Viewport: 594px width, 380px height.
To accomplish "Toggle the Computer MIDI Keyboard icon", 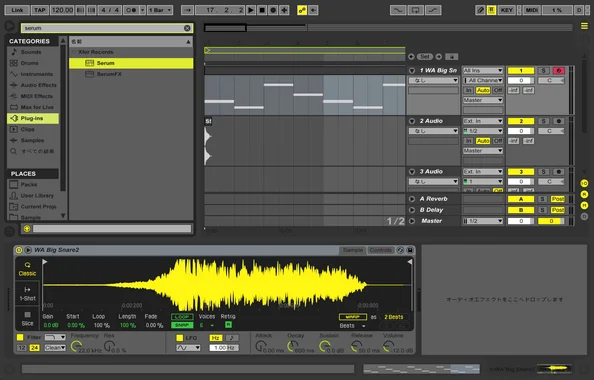I will click(491, 10).
